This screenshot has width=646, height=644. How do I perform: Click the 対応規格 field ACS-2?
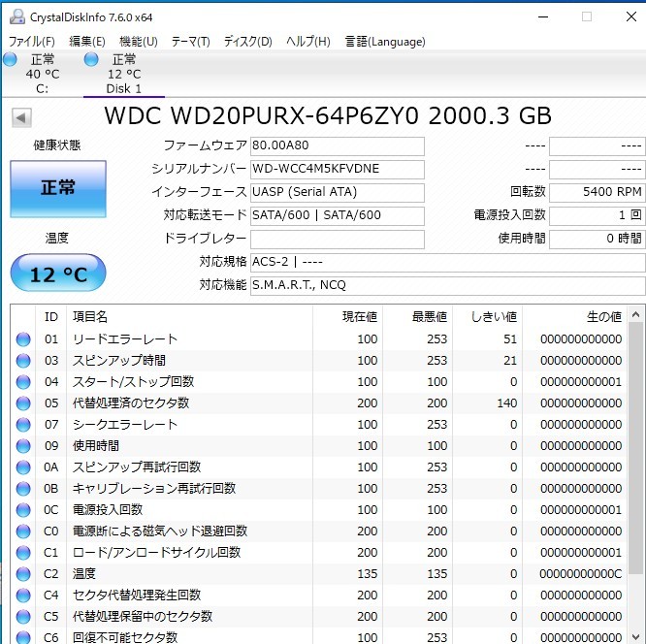448,263
